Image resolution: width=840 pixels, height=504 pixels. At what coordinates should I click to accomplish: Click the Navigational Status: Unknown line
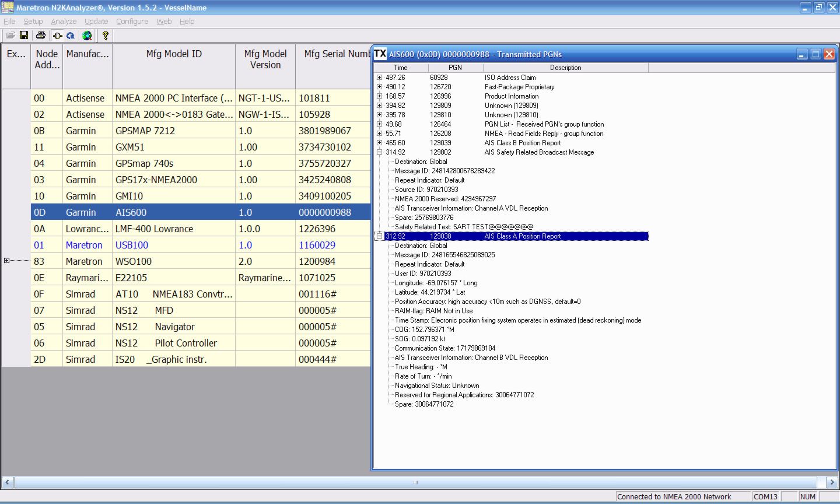437,386
